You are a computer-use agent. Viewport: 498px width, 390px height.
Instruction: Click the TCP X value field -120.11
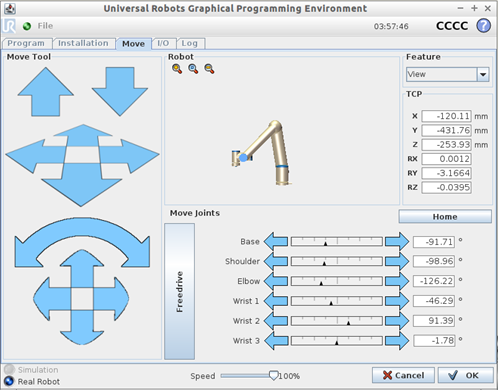[x=446, y=116]
